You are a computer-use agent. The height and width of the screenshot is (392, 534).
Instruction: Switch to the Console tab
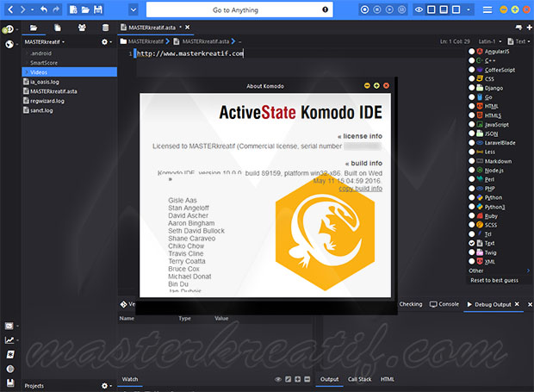444,304
